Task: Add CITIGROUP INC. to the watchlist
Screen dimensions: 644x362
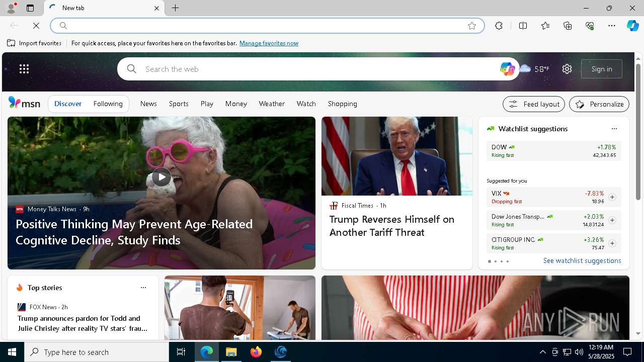Action: 612,243
